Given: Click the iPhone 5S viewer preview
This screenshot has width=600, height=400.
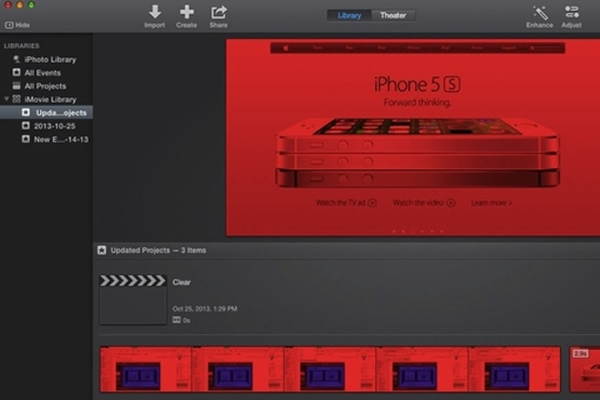Looking at the screenshot, I should coord(413,137).
